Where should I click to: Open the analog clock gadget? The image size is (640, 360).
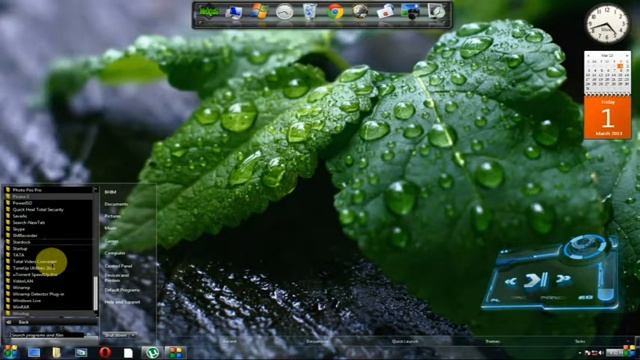[607, 24]
